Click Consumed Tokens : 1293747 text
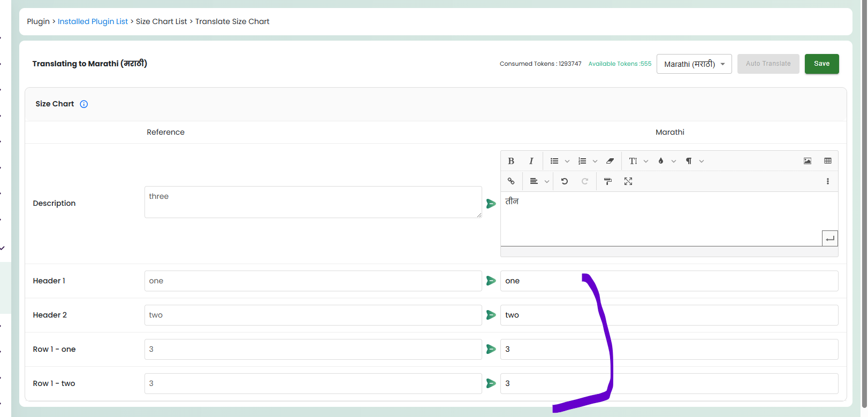 coord(540,64)
